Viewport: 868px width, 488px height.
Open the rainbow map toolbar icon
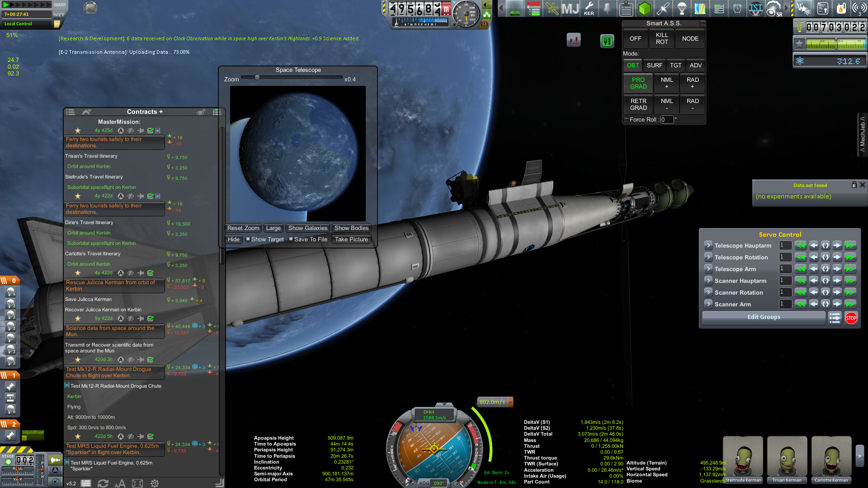tap(700, 9)
